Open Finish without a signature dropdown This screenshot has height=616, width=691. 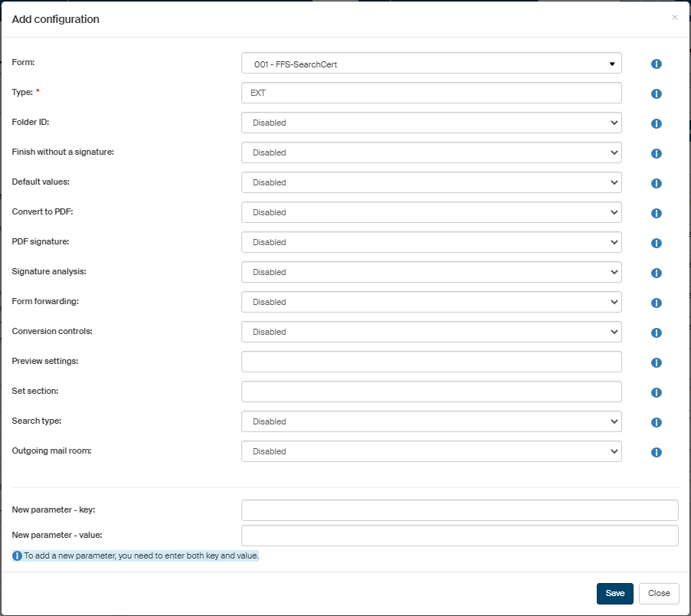[x=431, y=152]
